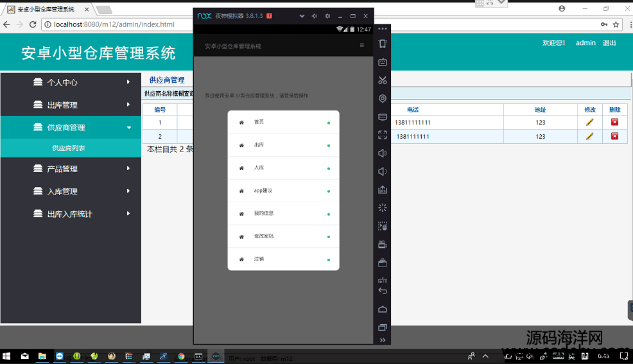Bookmark page with the star icon
This screenshot has height=364, width=633.
click(616, 24)
